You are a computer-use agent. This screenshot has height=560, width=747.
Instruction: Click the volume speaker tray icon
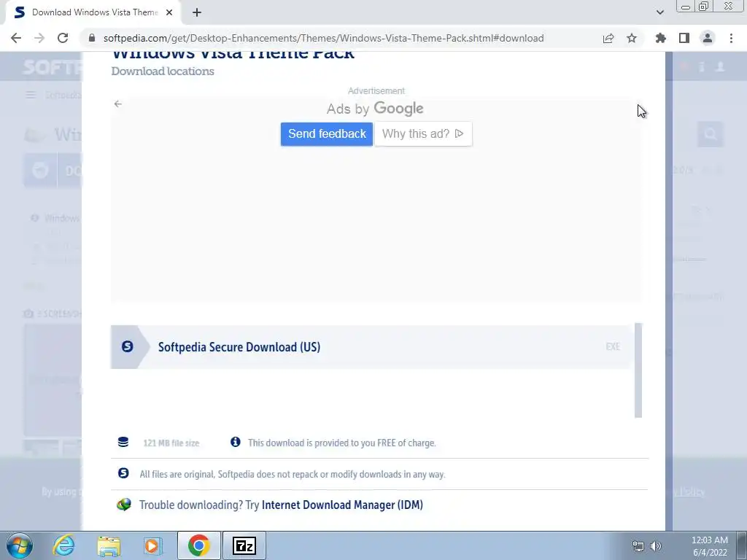656,546
